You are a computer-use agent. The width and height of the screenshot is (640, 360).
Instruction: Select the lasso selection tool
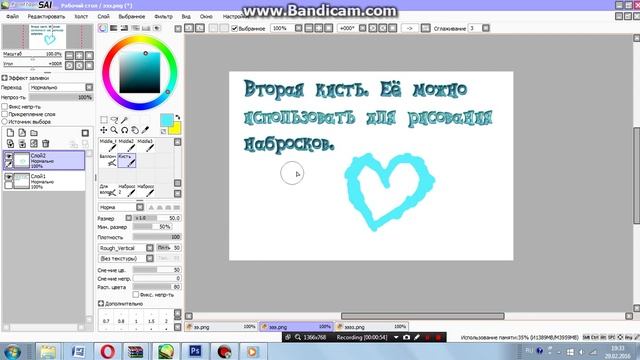(114, 120)
